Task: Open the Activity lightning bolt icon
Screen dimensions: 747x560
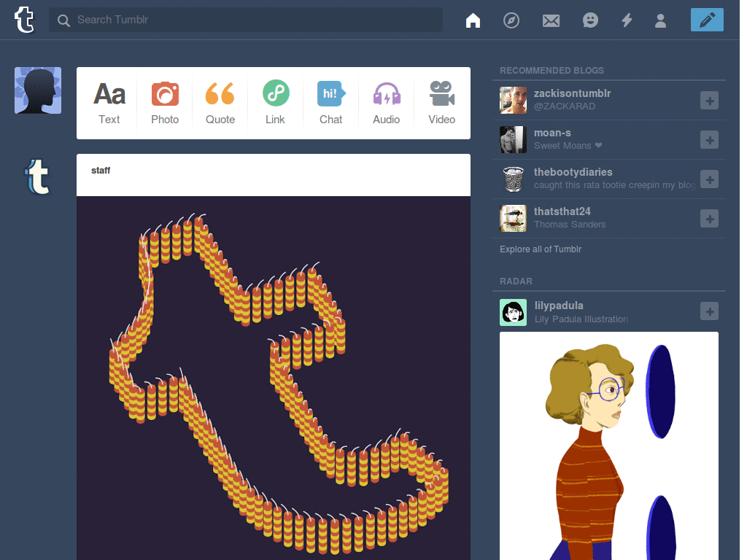Action: coord(627,20)
